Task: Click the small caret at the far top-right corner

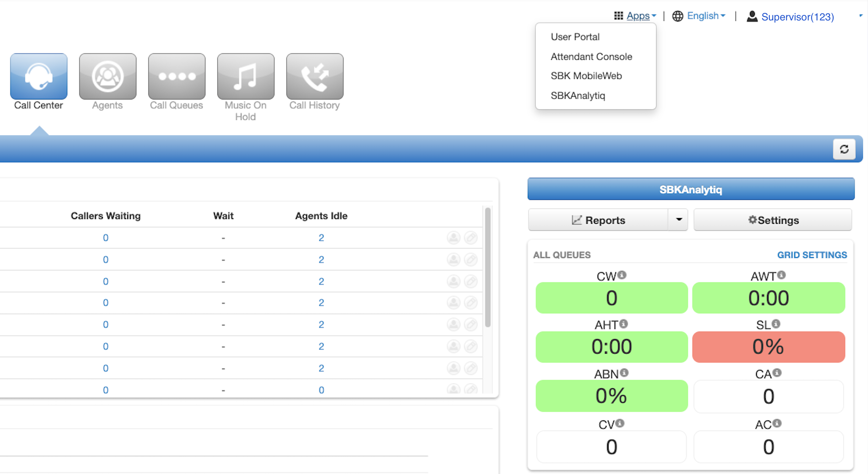Action: pos(861,16)
